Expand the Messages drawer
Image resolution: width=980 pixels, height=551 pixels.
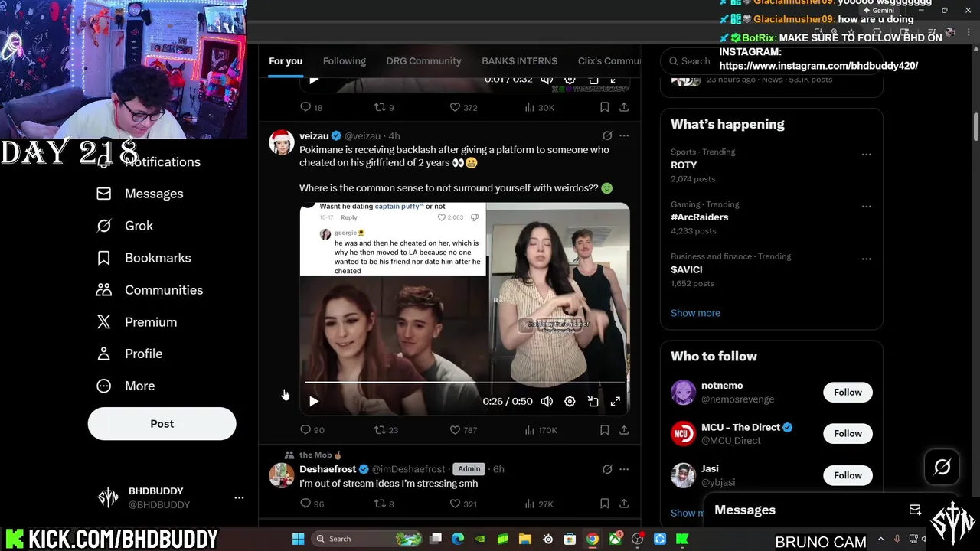click(x=745, y=510)
